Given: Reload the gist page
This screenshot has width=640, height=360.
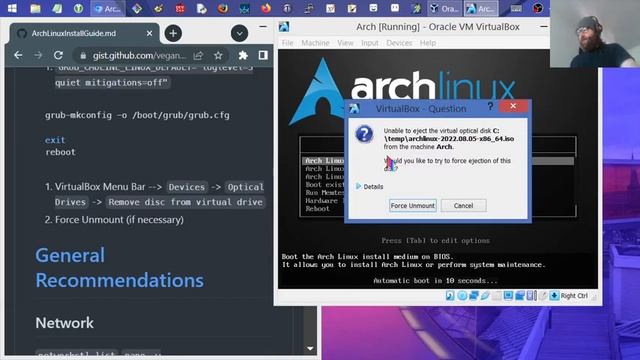Looking at the screenshot, I should [x=58, y=55].
